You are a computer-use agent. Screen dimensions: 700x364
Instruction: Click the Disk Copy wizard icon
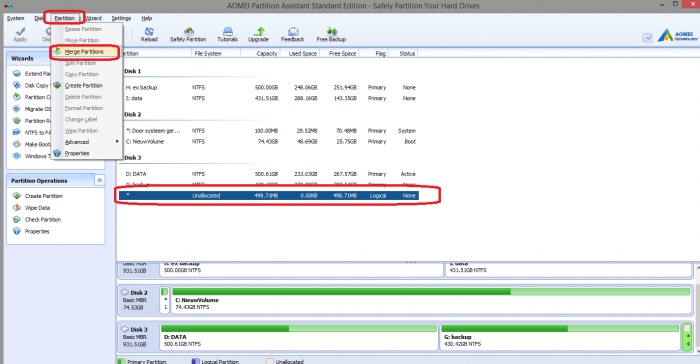click(17, 85)
